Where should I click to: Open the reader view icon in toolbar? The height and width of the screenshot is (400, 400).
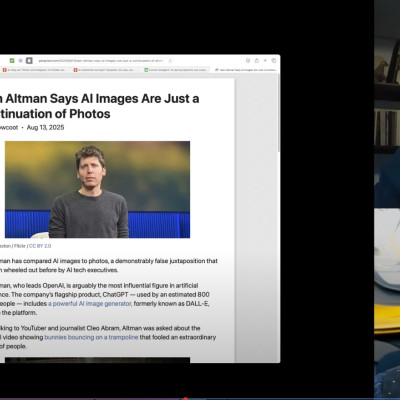click(29, 61)
